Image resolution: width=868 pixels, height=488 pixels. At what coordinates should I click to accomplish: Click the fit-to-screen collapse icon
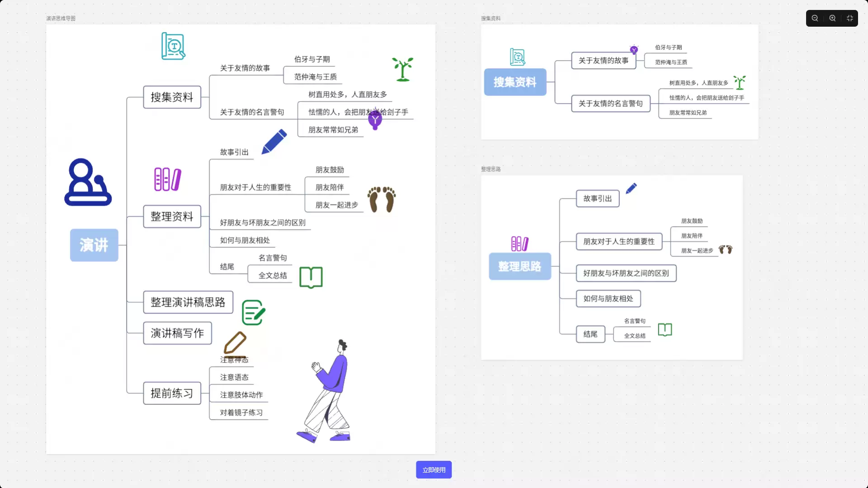tap(850, 18)
